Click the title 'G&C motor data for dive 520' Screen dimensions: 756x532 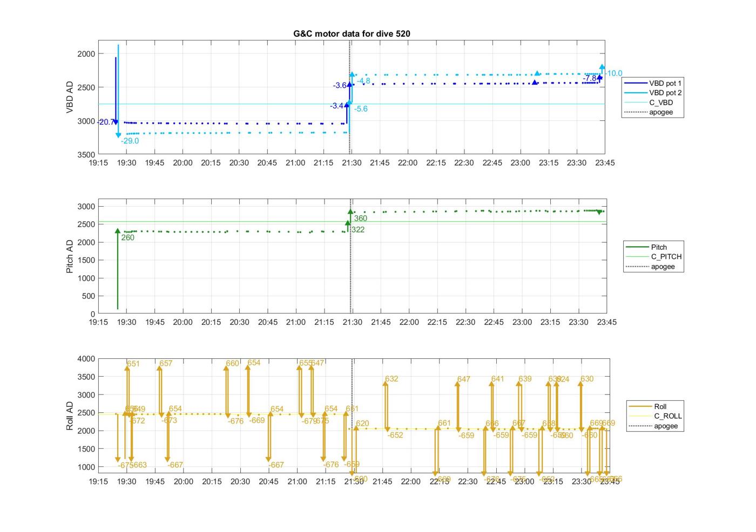pos(352,33)
